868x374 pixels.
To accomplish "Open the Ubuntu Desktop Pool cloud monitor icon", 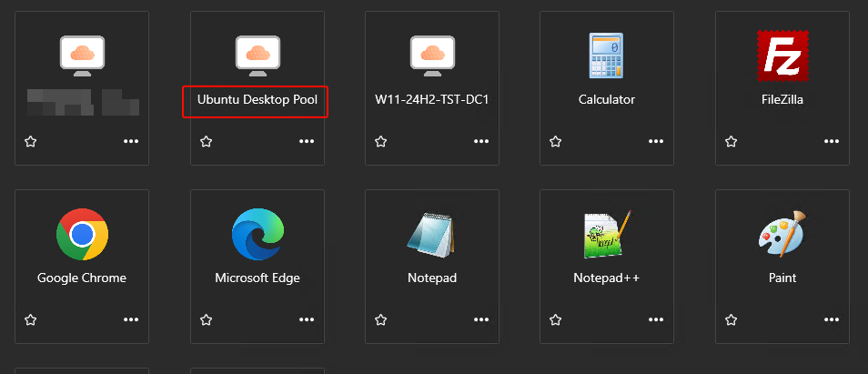I will coord(257,56).
